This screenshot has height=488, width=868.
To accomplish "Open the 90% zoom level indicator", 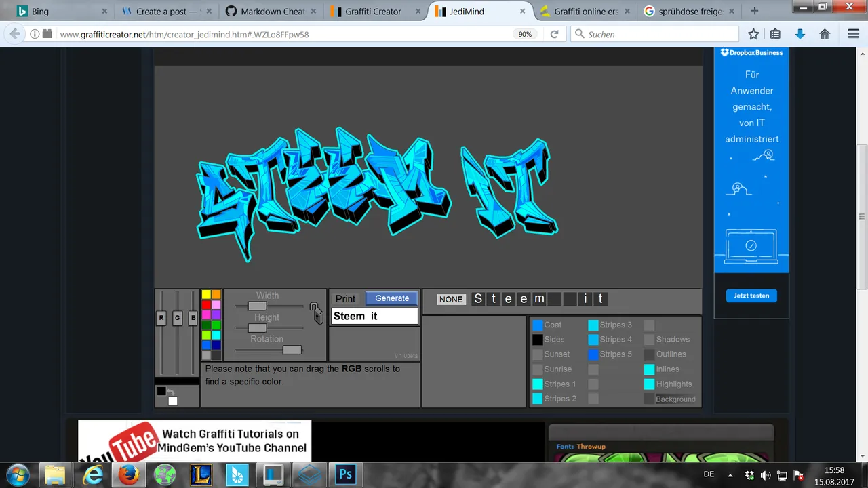I will click(x=525, y=34).
